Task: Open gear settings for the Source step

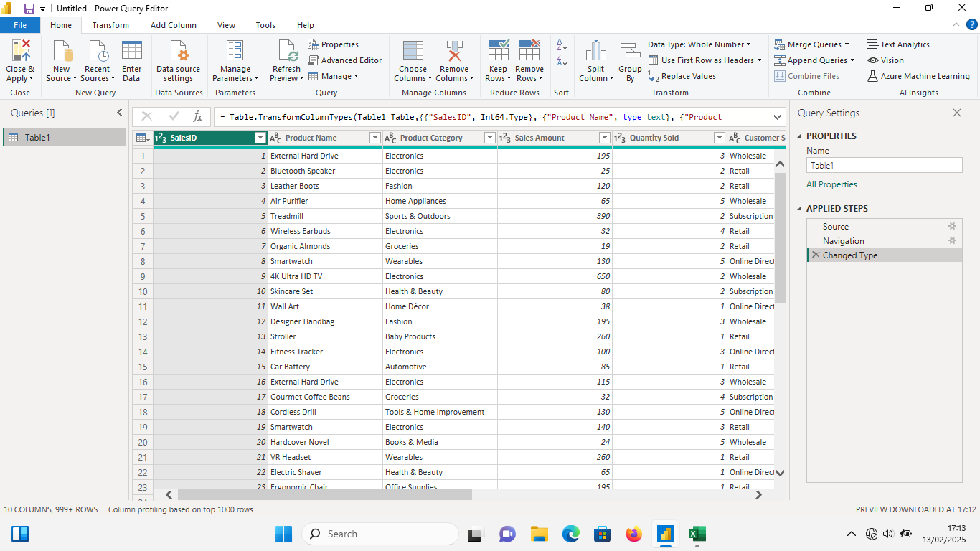Action: (953, 226)
